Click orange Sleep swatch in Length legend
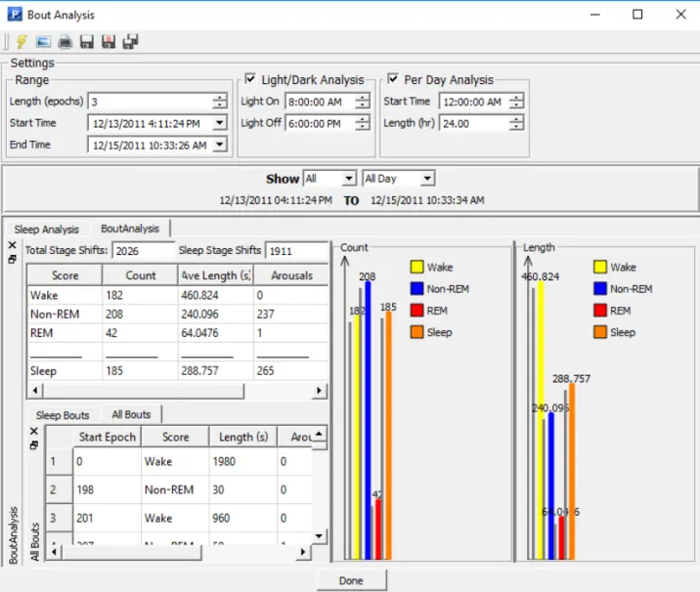Screen dimensions: 700x592 click(x=600, y=332)
